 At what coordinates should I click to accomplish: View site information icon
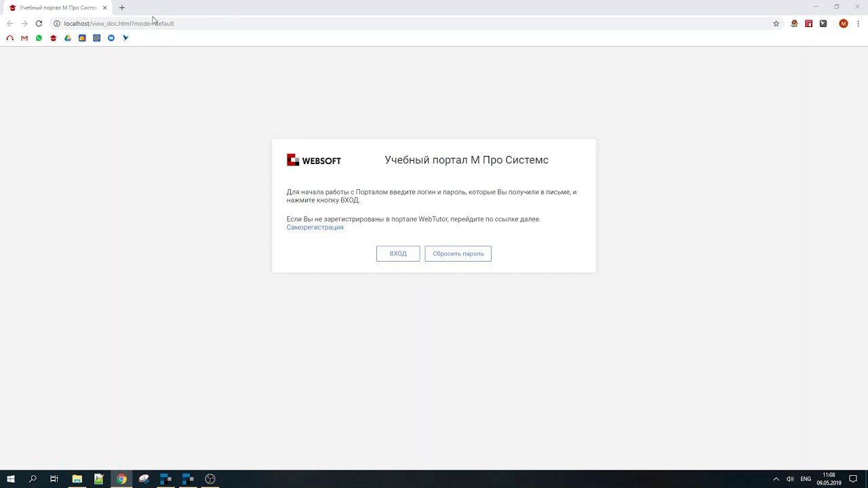pyautogui.click(x=57, y=23)
